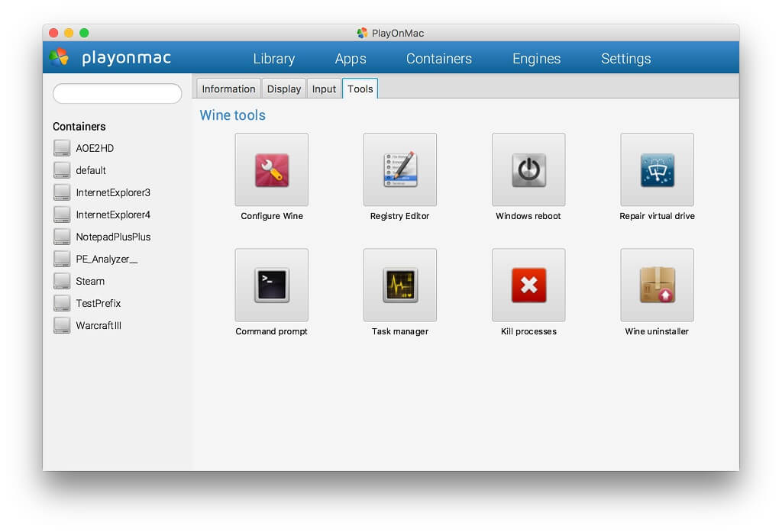Click the PE_Analyzer__ drive icon
Screen dimensions: 782x532
(x=62, y=259)
